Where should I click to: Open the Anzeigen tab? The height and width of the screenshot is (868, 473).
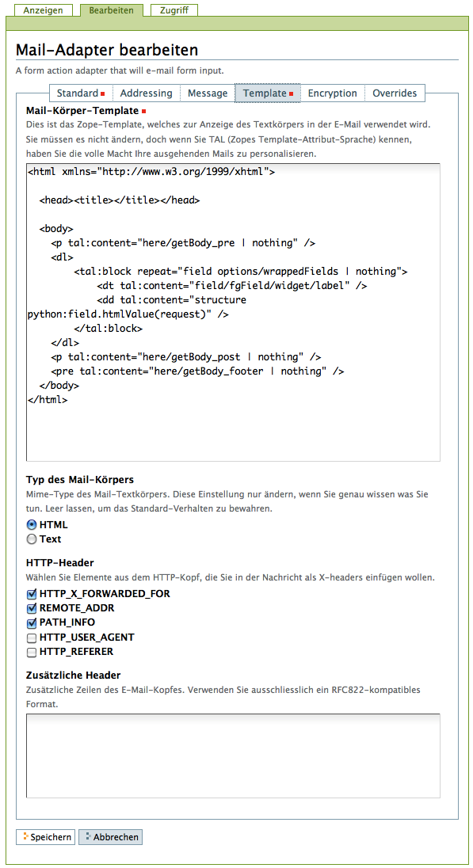click(x=44, y=10)
